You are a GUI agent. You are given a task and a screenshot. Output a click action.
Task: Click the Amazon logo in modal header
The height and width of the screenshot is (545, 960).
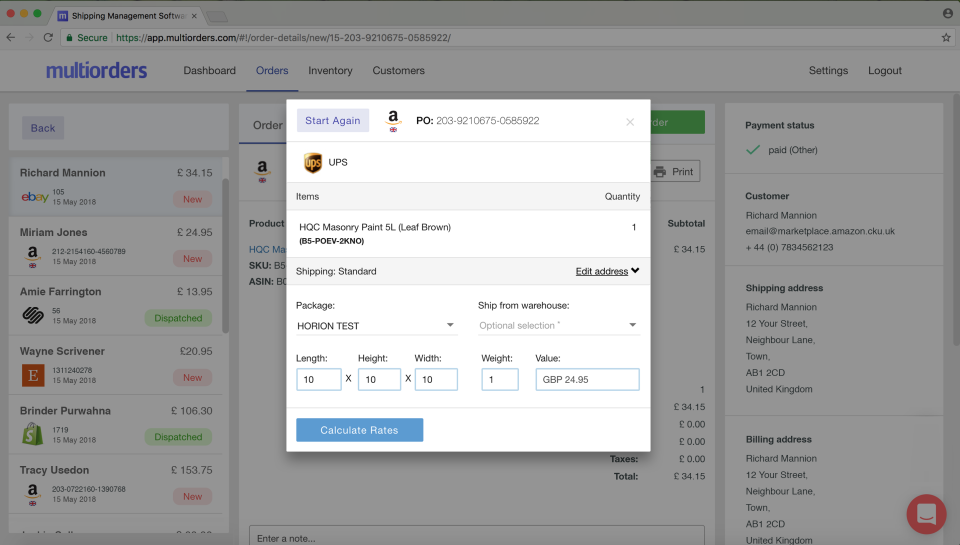click(393, 121)
